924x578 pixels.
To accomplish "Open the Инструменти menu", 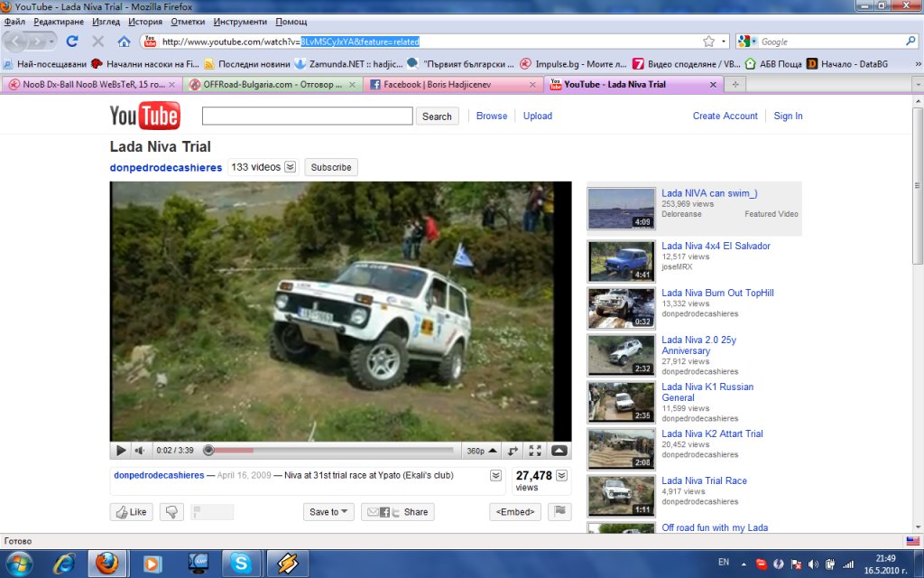I will click(240, 22).
